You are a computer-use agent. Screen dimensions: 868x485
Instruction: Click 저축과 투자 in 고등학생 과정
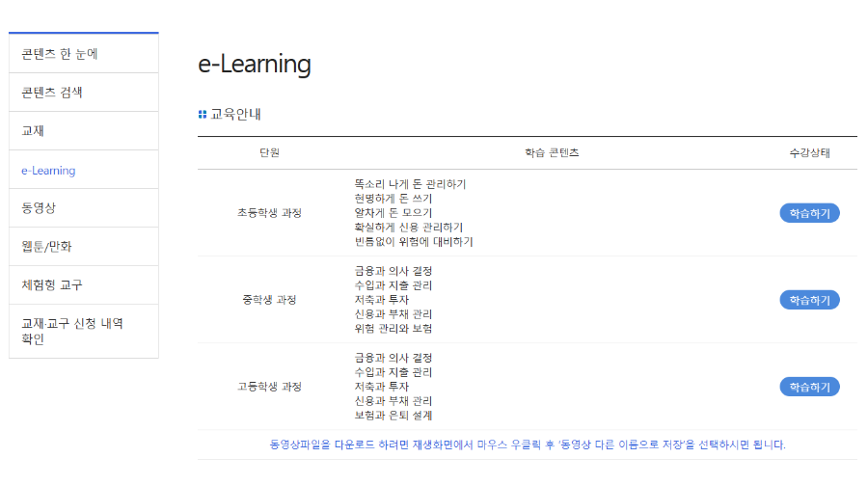[381, 387]
